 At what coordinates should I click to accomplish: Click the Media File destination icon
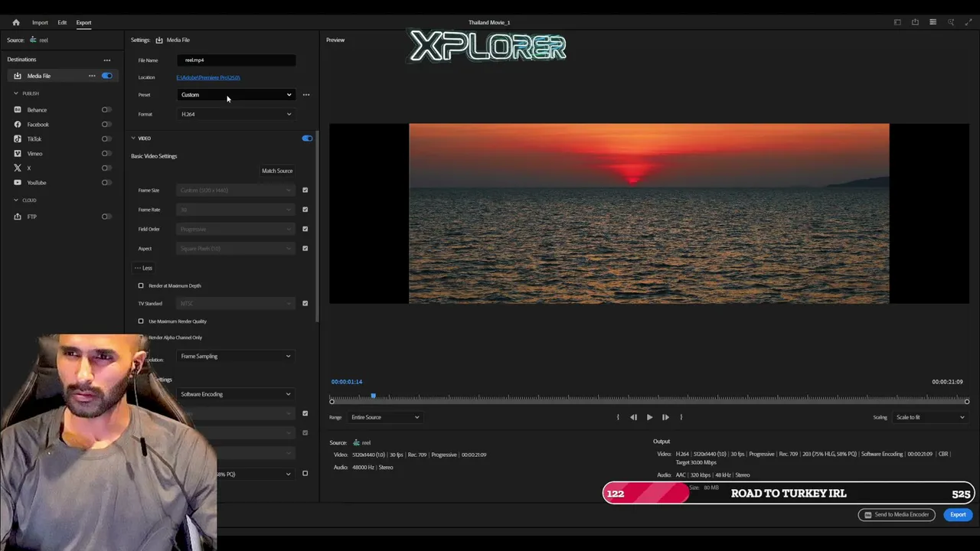(x=18, y=76)
